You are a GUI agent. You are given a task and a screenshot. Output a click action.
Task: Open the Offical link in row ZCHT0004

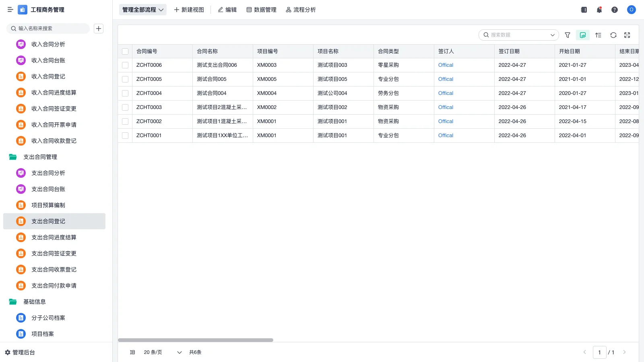445,93
